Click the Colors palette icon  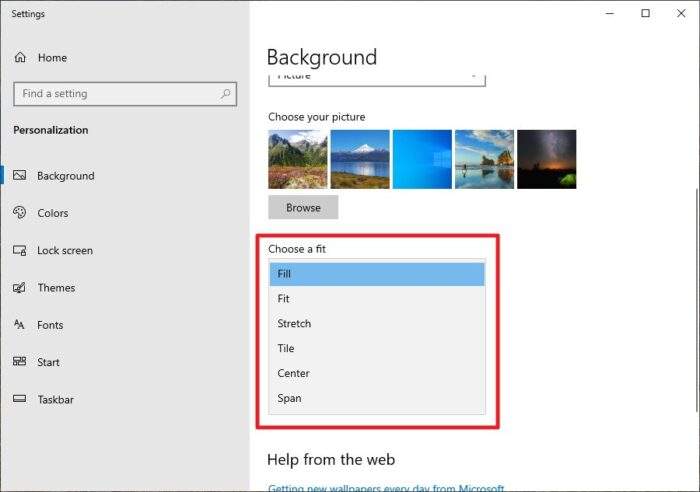point(20,213)
